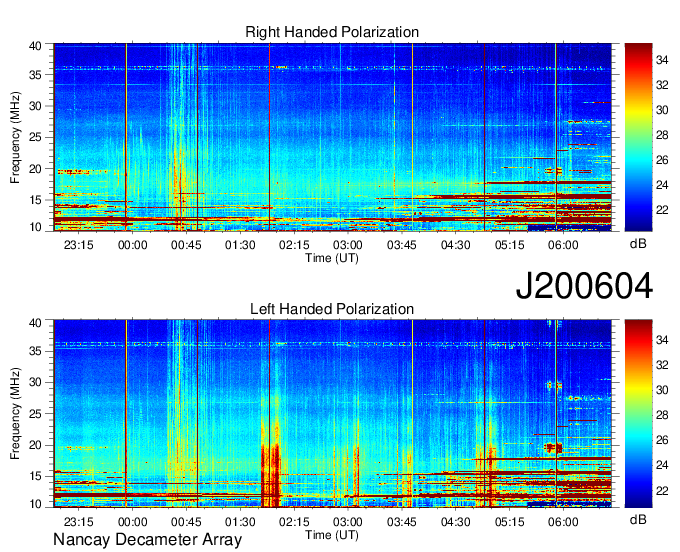Click the '22' value on lower color bar

[662, 490]
